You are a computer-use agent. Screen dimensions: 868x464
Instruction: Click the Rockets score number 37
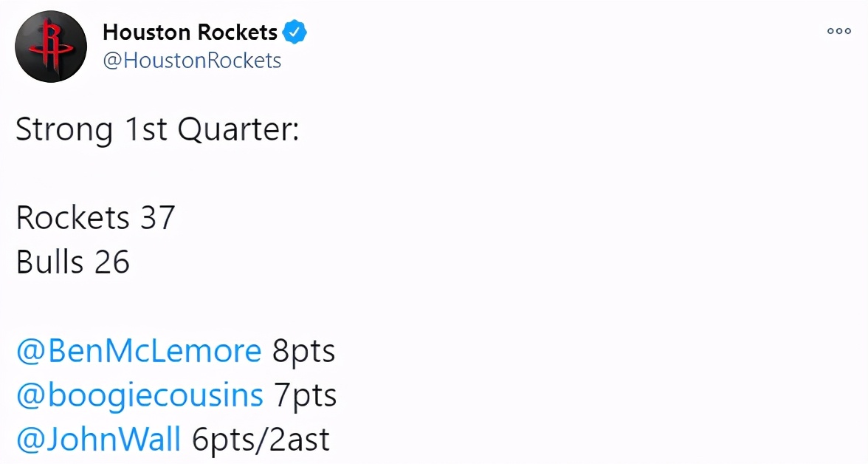click(158, 217)
